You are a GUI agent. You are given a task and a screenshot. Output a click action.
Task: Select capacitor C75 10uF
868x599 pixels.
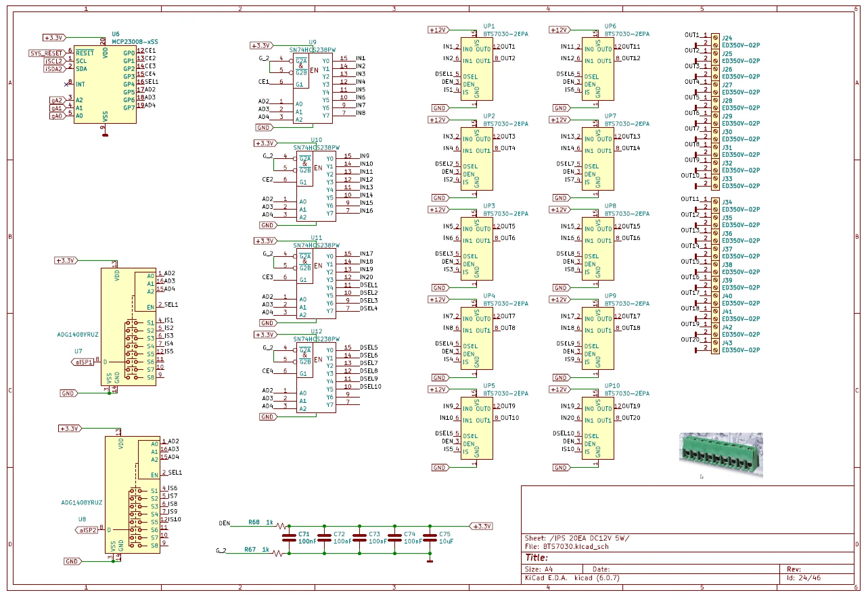tap(430, 537)
